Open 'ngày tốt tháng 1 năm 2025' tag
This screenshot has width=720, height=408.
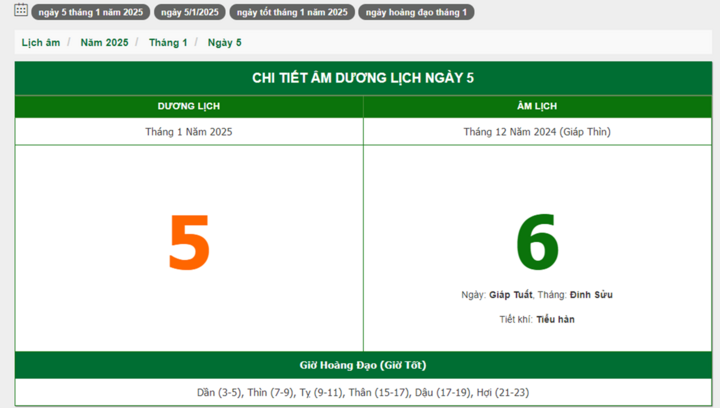[292, 13]
